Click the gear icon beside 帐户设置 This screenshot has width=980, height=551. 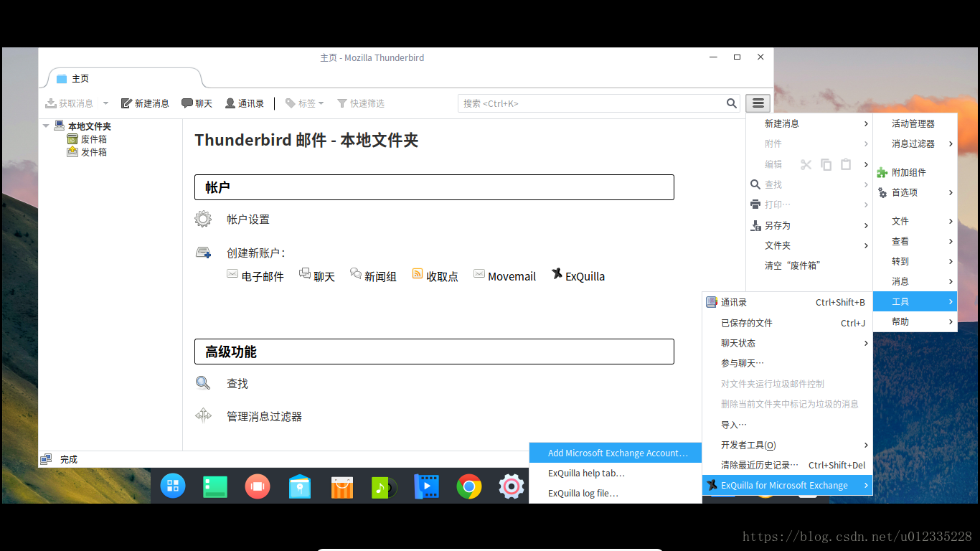[x=203, y=219]
